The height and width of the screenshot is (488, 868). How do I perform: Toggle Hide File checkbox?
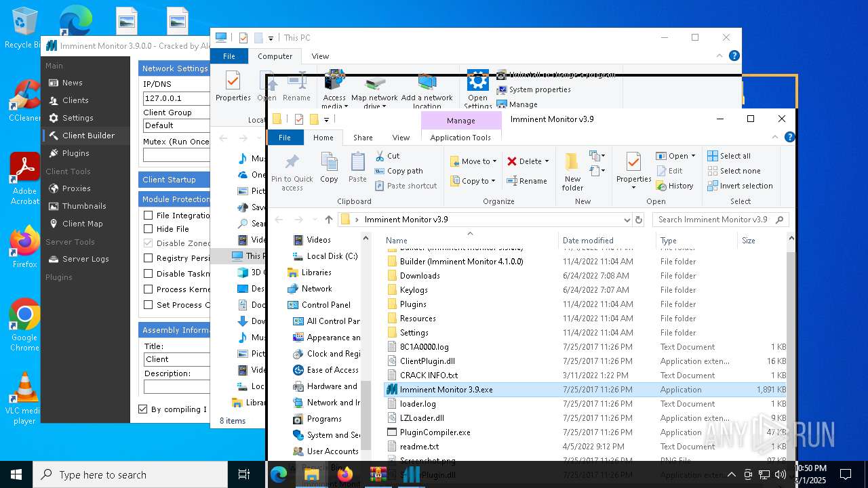point(148,229)
